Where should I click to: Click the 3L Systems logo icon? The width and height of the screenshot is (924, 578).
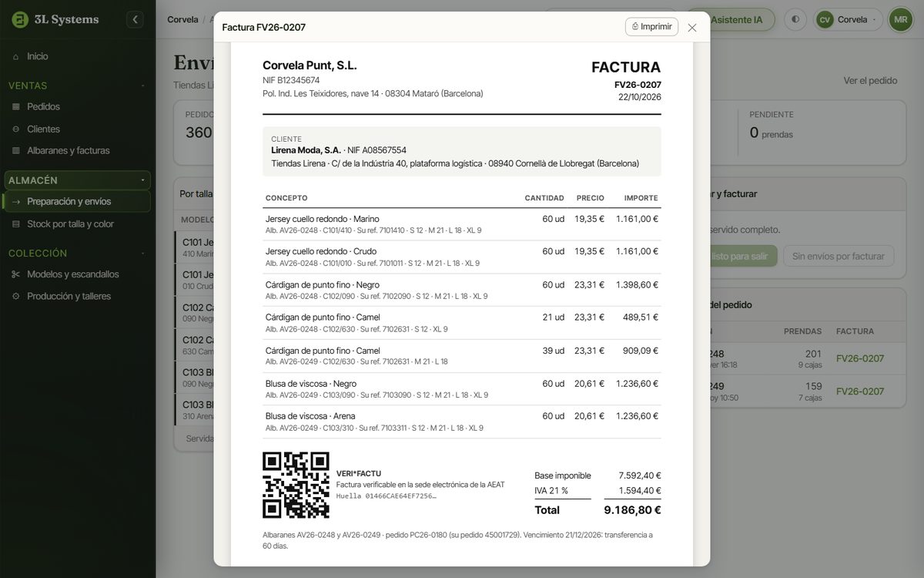click(x=20, y=20)
